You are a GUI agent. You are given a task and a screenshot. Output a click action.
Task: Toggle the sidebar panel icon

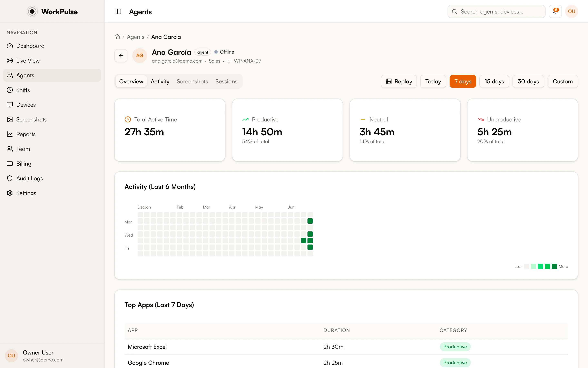point(118,11)
